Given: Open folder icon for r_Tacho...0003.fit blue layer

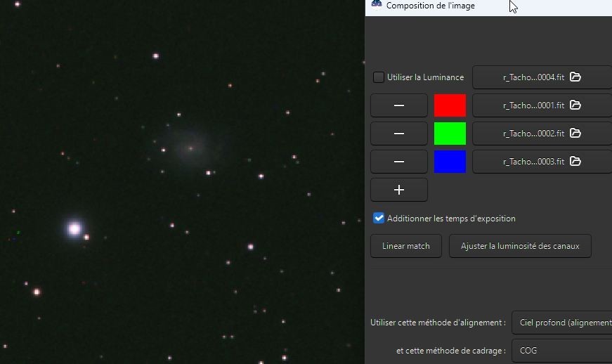Looking at the screenshot, I should pos(575,161).
